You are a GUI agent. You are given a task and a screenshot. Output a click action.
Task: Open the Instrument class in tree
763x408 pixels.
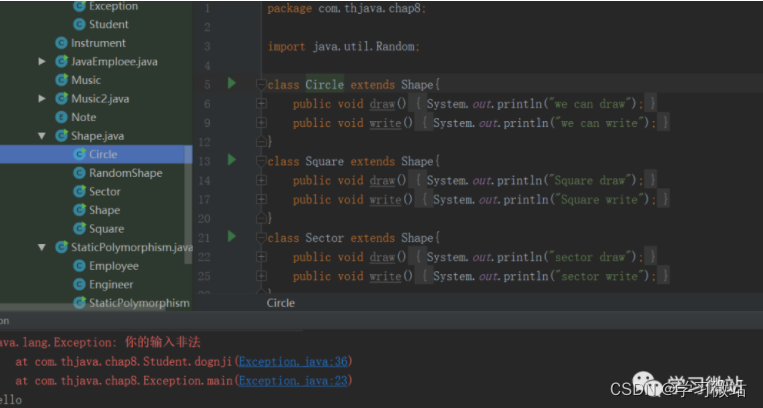[98, 43]
